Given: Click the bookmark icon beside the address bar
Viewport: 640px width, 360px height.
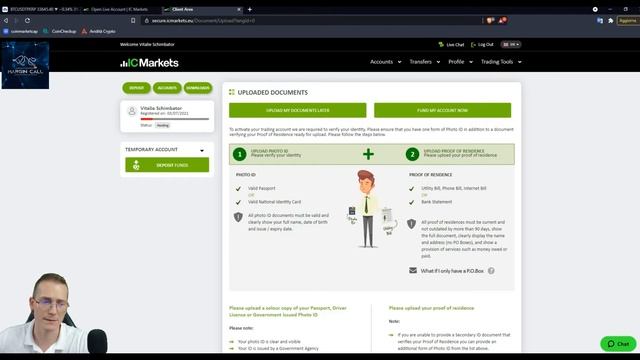Looking at the screenshot, I should (x=133, y=20).
